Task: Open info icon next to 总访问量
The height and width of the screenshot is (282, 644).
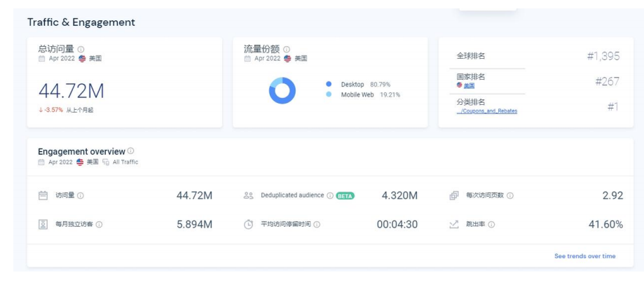Action: pos(81,49)
